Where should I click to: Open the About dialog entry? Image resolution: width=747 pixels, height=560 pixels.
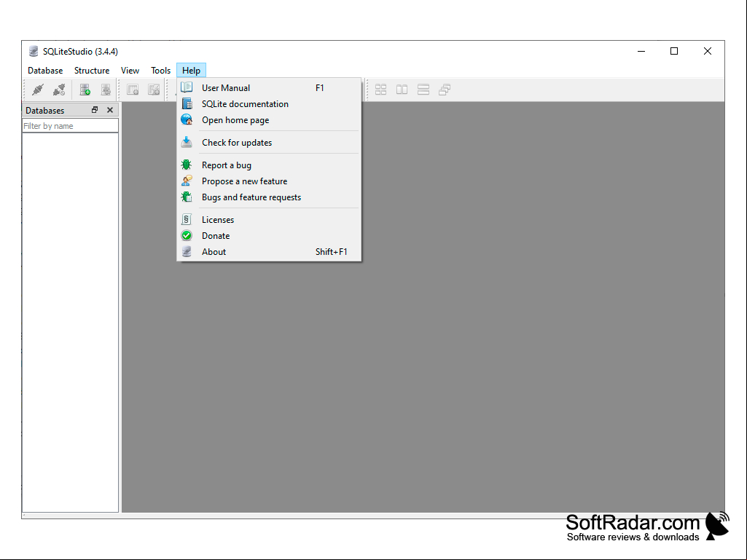pos(269,252)
